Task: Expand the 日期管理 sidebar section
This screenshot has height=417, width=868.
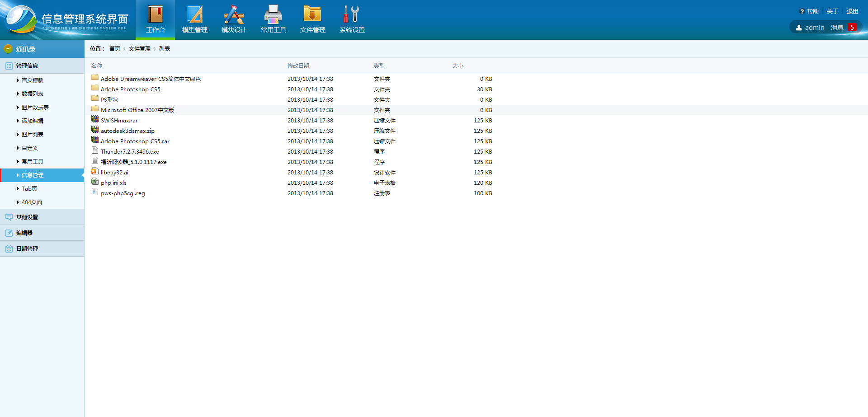Action: pos(42,249)
